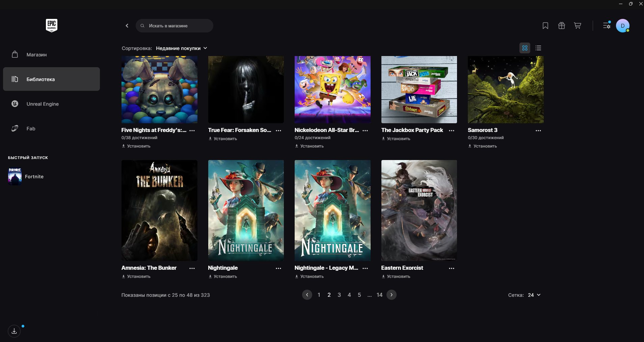Open True Fear cover art
Viewport: 644px width, 342px height.
click(x=246, y=89)
